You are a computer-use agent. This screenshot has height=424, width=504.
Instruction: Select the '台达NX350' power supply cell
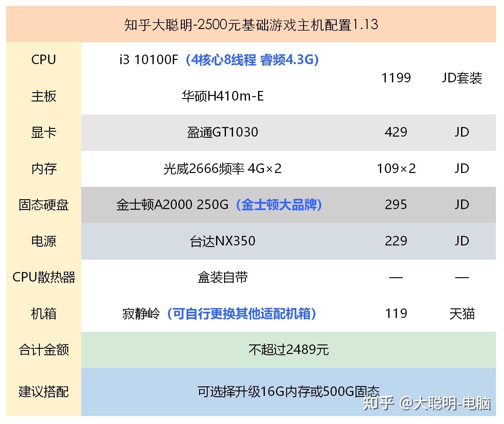click(223, 241)
